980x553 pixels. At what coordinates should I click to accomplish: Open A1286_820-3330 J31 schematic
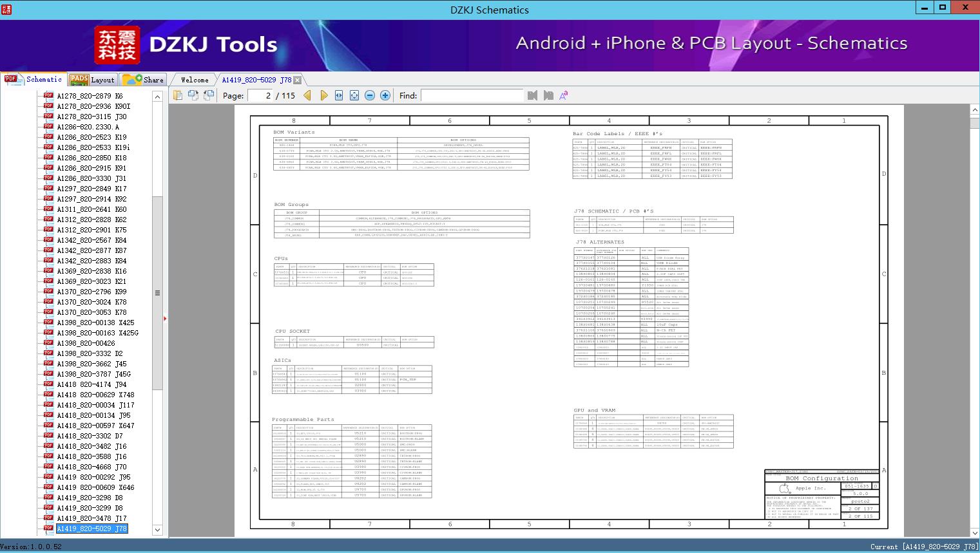(91, 178)
